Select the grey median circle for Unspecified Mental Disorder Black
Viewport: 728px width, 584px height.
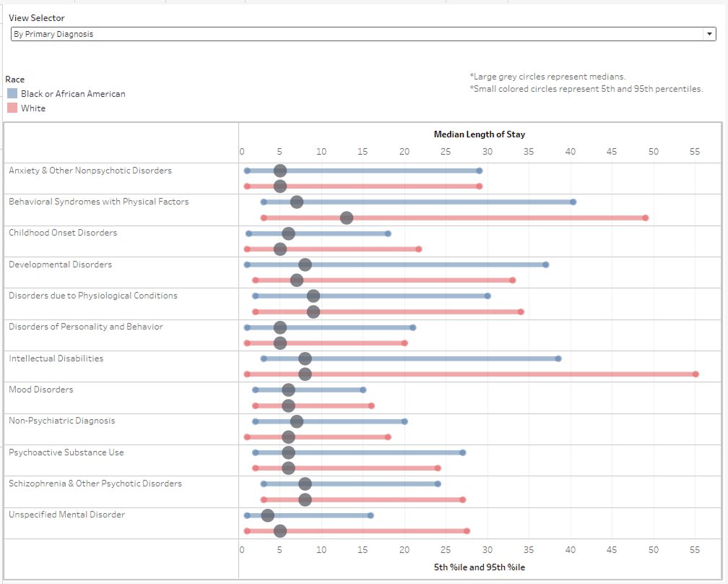tap(267, 515)
